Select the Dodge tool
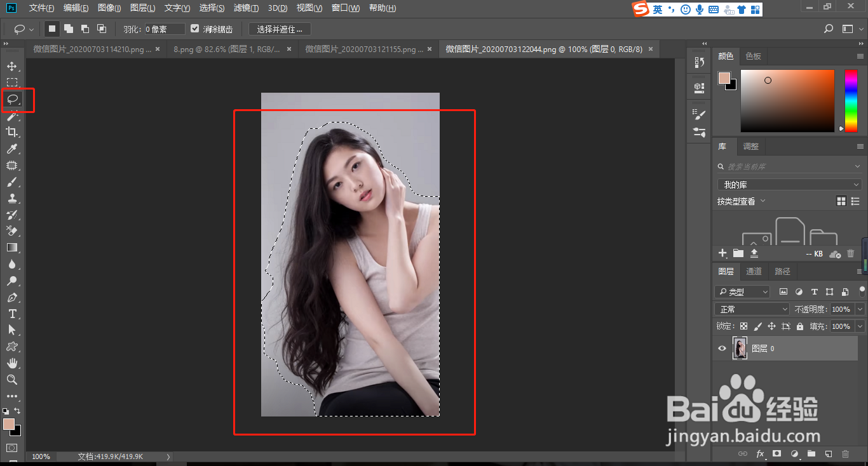The width and height of the screenshot is (868, 466). tap(11, 281)
